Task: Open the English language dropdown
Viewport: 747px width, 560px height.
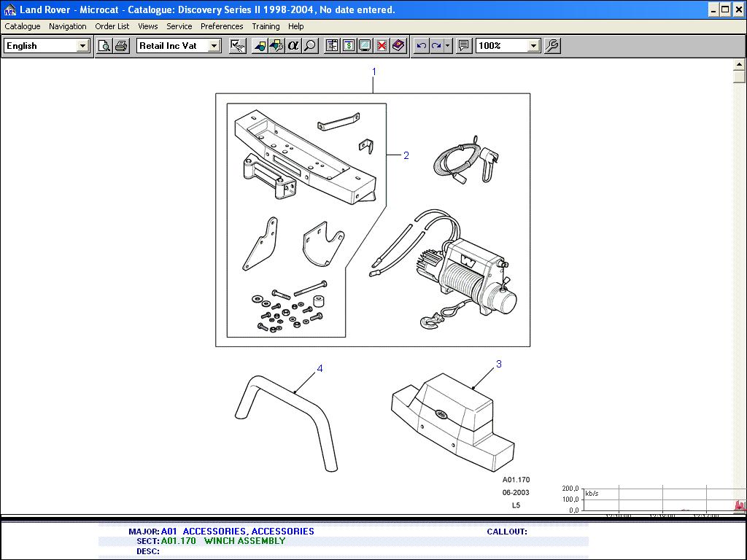Action: pos(82,46)
